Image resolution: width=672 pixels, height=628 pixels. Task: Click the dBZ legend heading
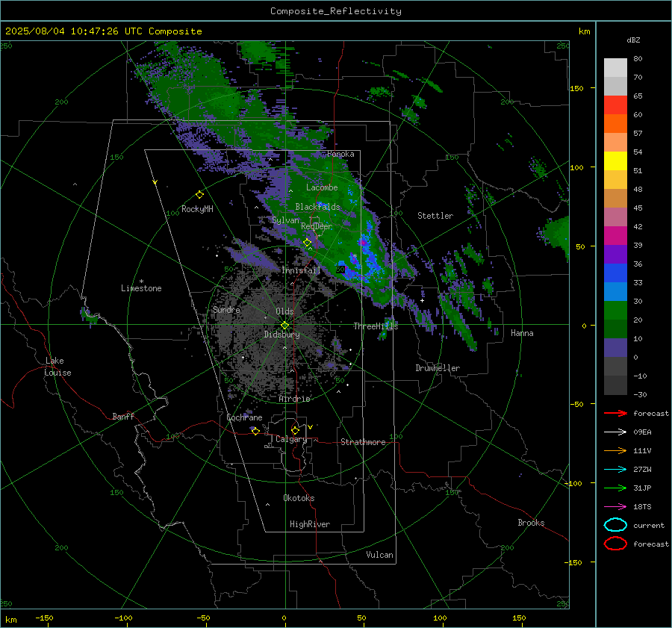[x=633, y=40]
